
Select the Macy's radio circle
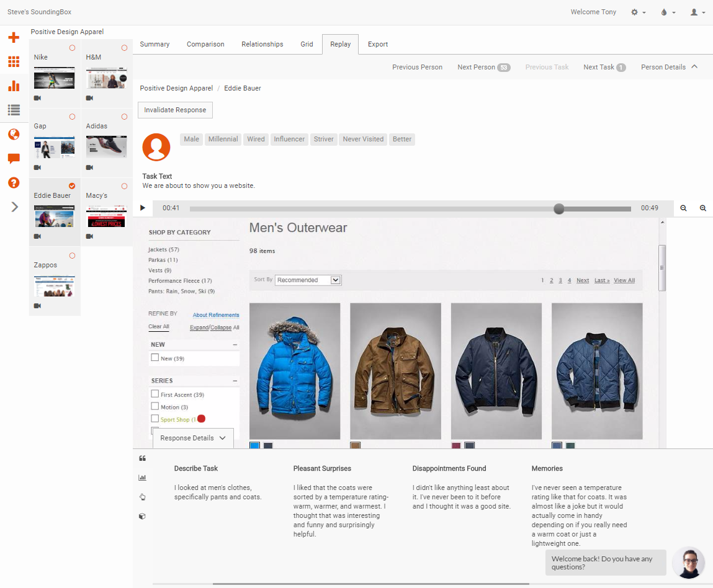(x=124, y=186)
